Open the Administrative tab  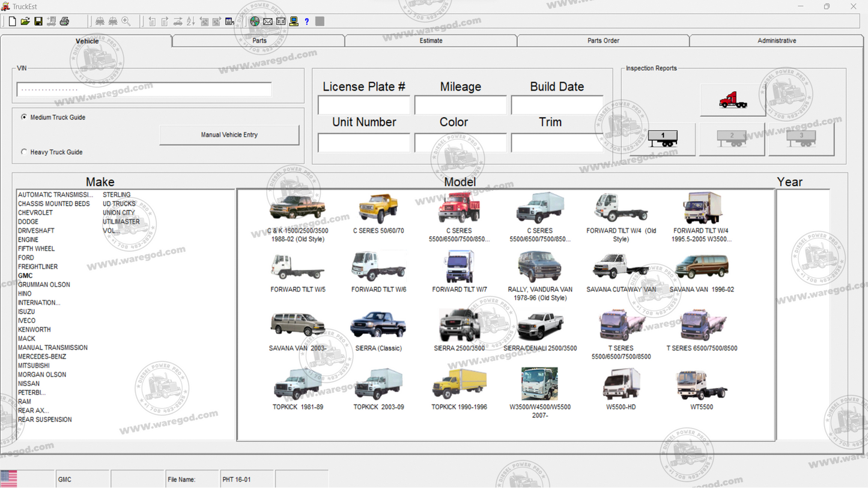(776, 40)
